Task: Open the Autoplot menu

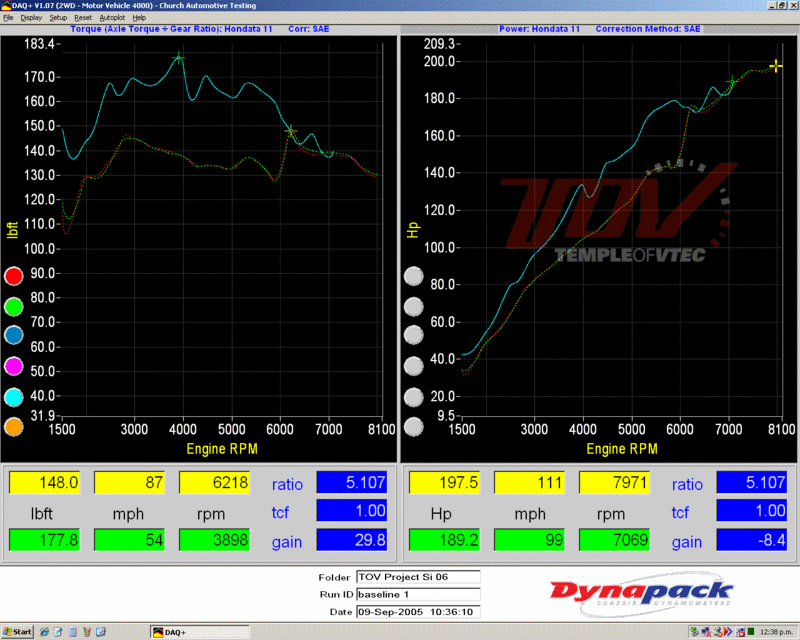Action: [112, 17]
